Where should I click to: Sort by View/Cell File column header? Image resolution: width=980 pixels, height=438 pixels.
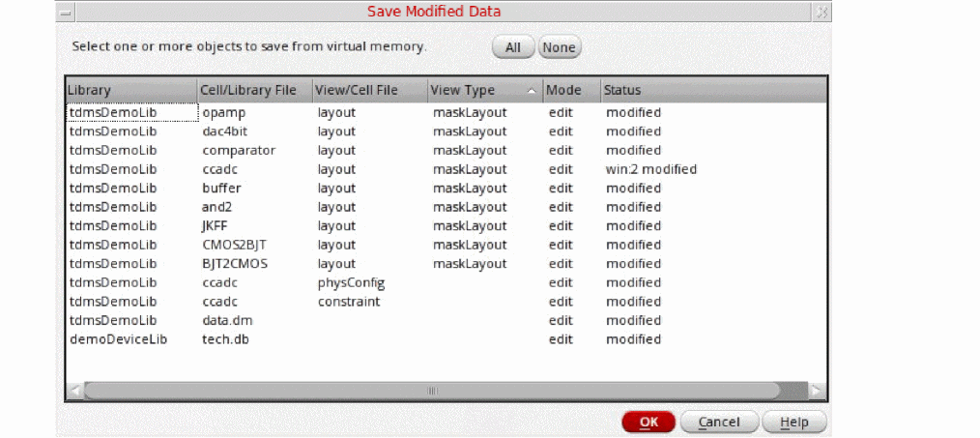click(x=370, y=90)
